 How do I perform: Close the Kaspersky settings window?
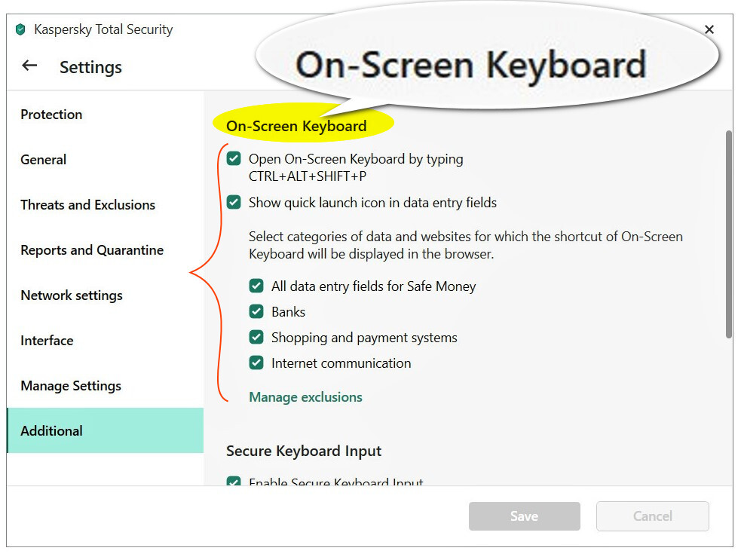[x=709, y=29]
